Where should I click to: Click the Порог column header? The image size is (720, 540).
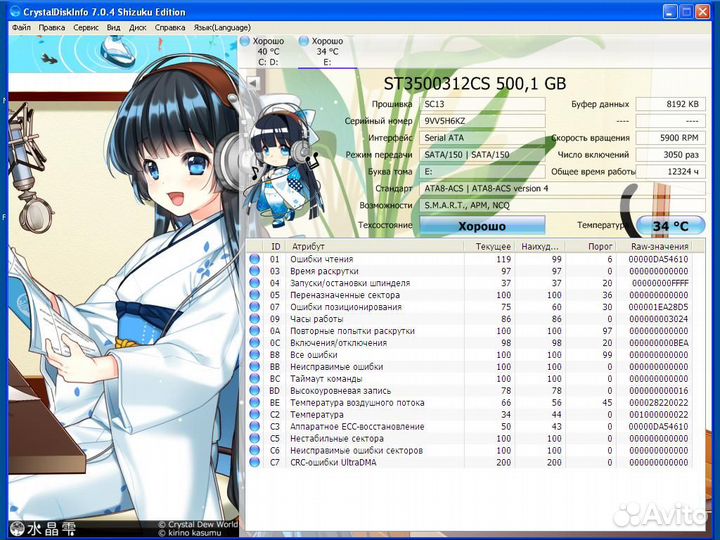[591, 247]
